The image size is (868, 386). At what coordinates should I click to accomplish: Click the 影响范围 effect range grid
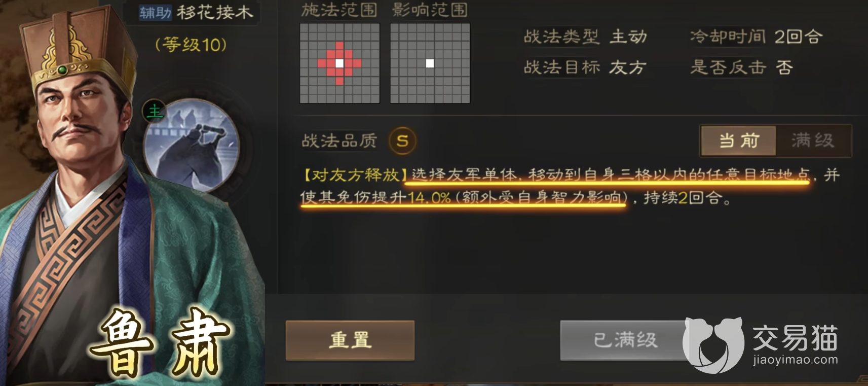pos(430,63)
